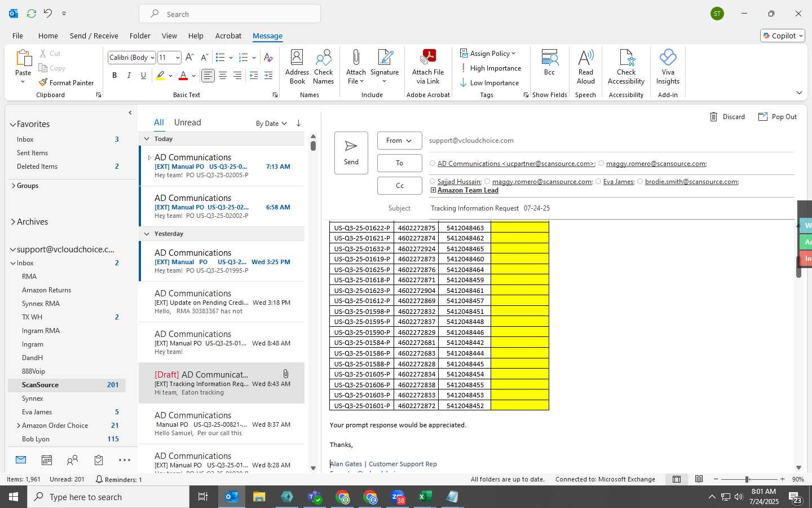
Task: Open the bullets list dropdown
Action: [231, 58]
